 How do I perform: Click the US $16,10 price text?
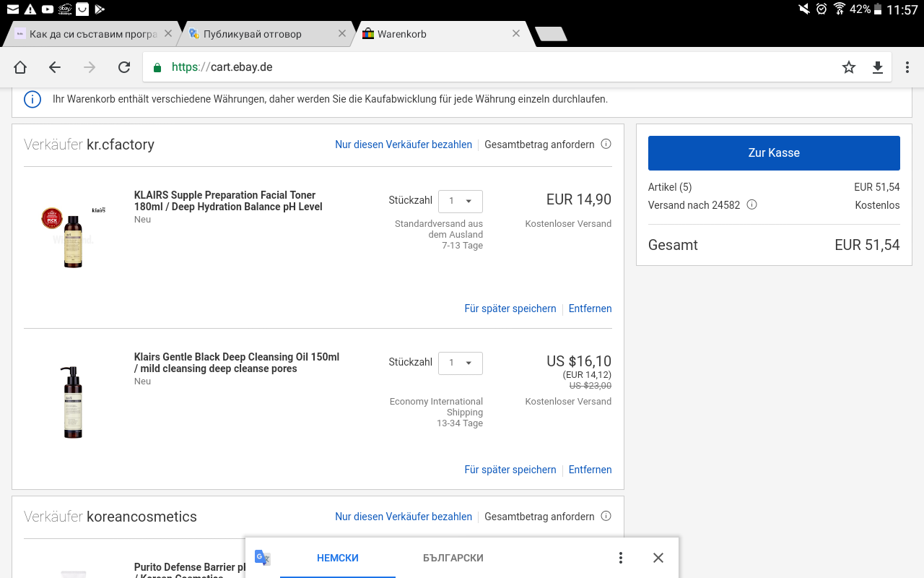coord(579,361)
